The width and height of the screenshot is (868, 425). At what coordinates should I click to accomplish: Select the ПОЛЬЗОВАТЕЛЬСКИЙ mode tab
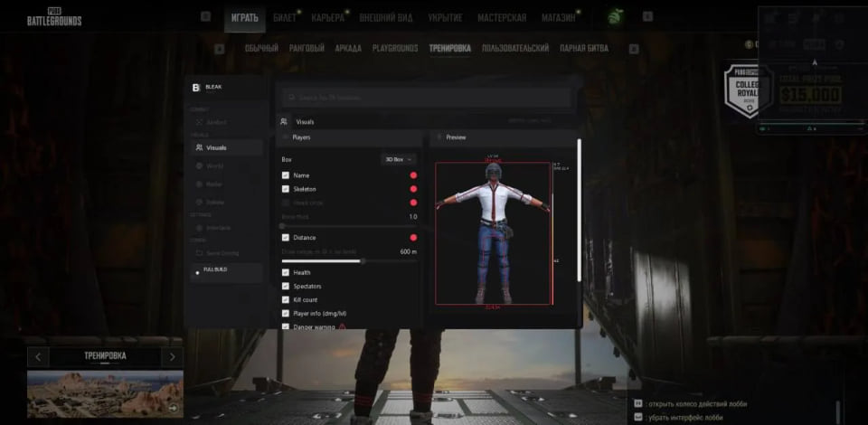coord(515,49)
